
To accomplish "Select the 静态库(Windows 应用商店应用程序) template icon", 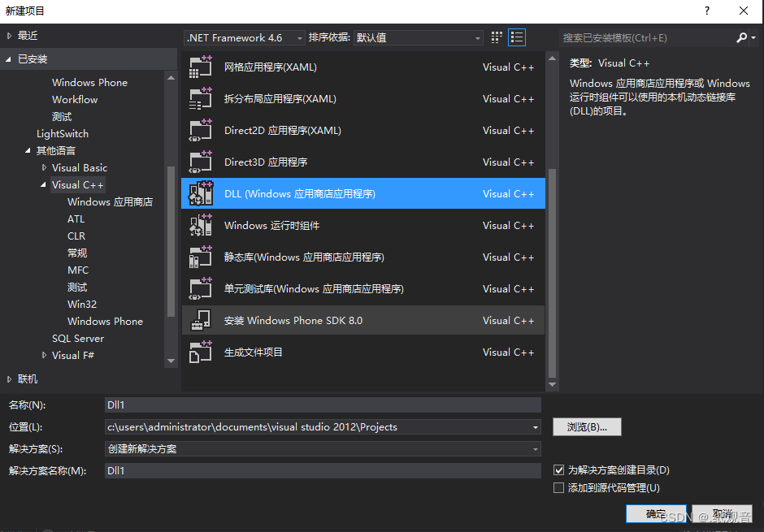I will pos(200,257).
